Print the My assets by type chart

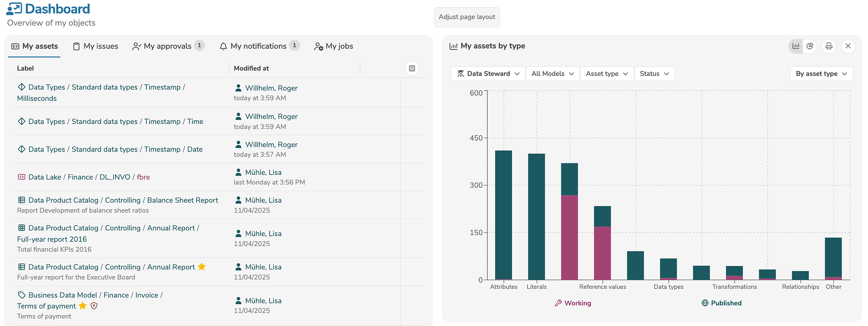829,46
